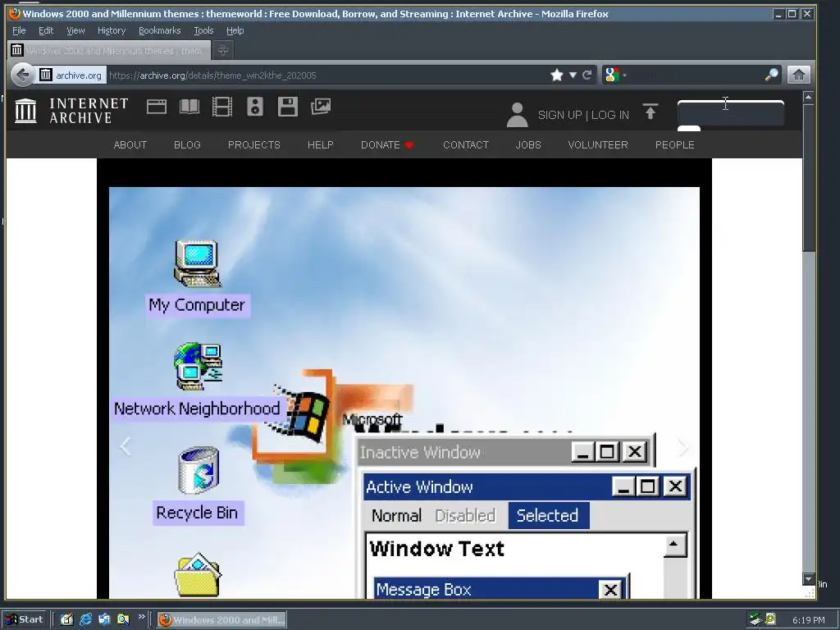
Task: Click the magnifier quick launch icon
Action: pyautogui.click(x=123, y=620)
